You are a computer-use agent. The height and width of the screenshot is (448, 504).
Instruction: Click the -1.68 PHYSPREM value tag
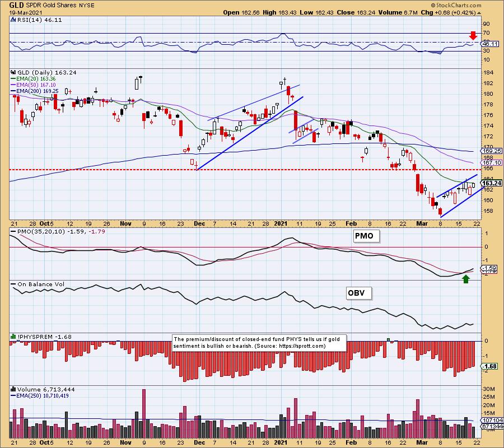[x=490, y=366]
